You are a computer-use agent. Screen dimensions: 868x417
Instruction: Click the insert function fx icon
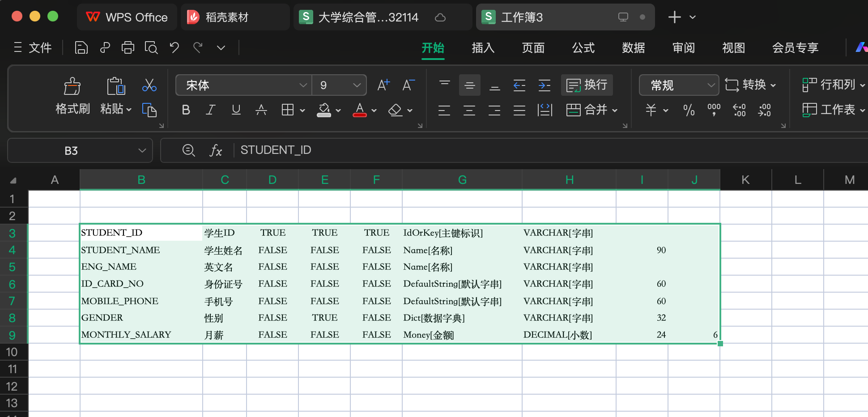tap(216, 150)
